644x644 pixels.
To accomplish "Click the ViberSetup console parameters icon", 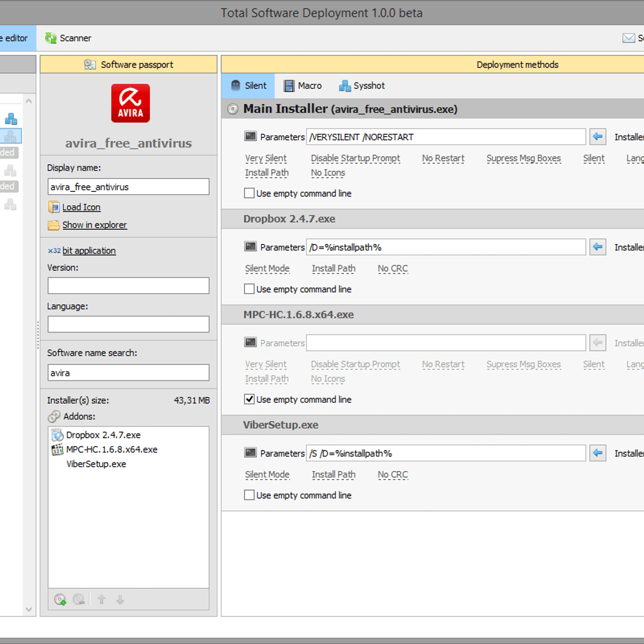I will [250, 452].
